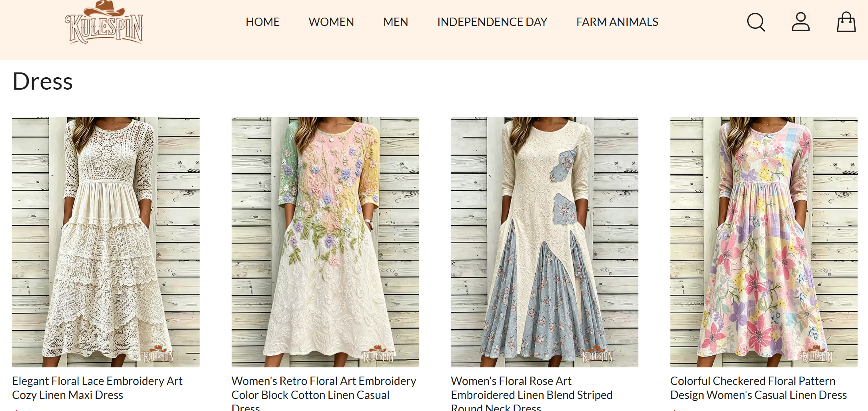Click the Kulespin watermark on the lace dress image
Viewport: 868px width, 411px height.
158,354
